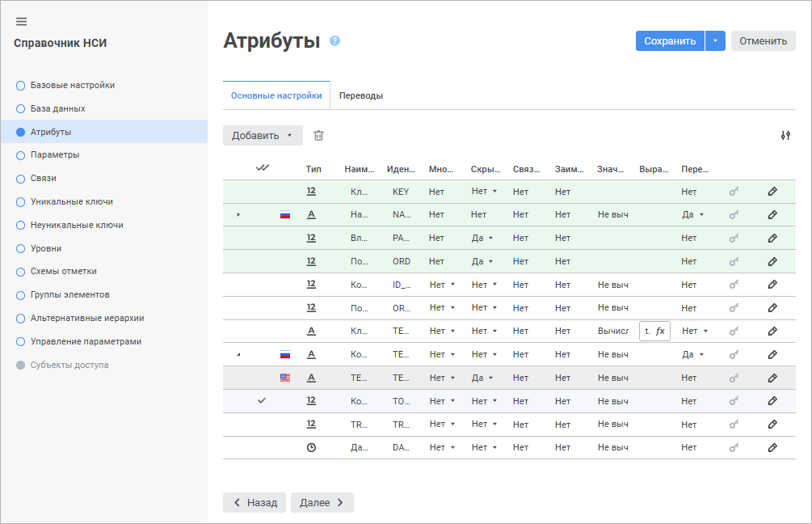
Task: Click ORD identifier cell
Action: 402,262
